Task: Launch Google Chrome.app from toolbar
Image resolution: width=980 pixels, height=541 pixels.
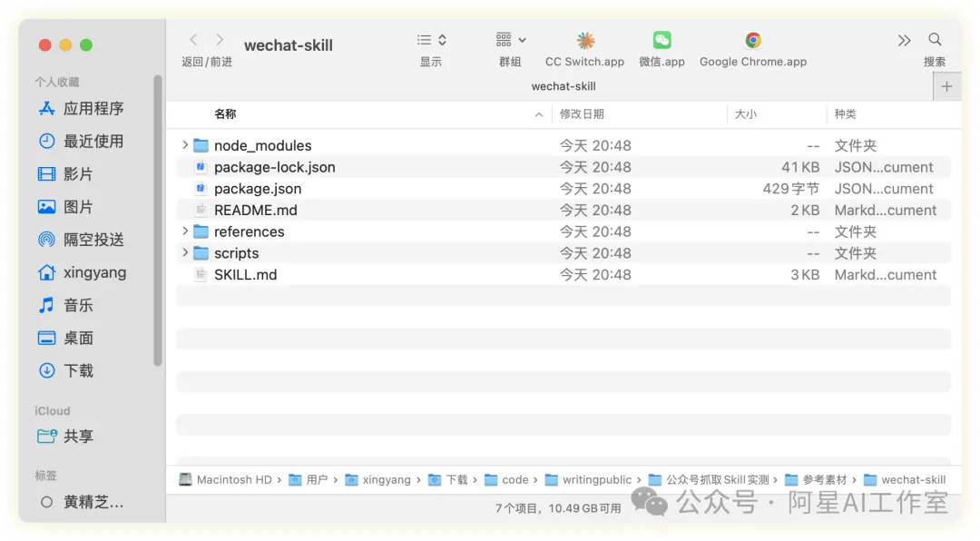Action: [753, 41]
